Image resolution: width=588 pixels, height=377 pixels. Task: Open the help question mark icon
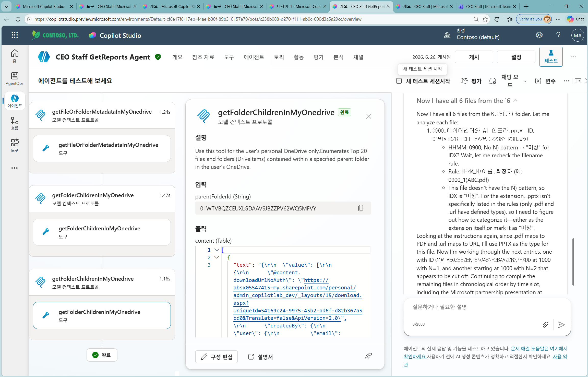coord(558,35)
